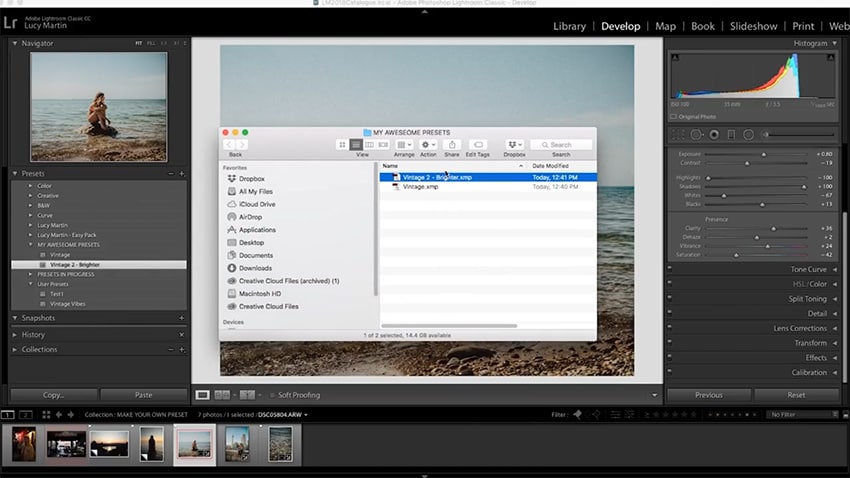850x478 pixels.
Task: Open the Slideshow module
Action: click(x=754, y=26)
